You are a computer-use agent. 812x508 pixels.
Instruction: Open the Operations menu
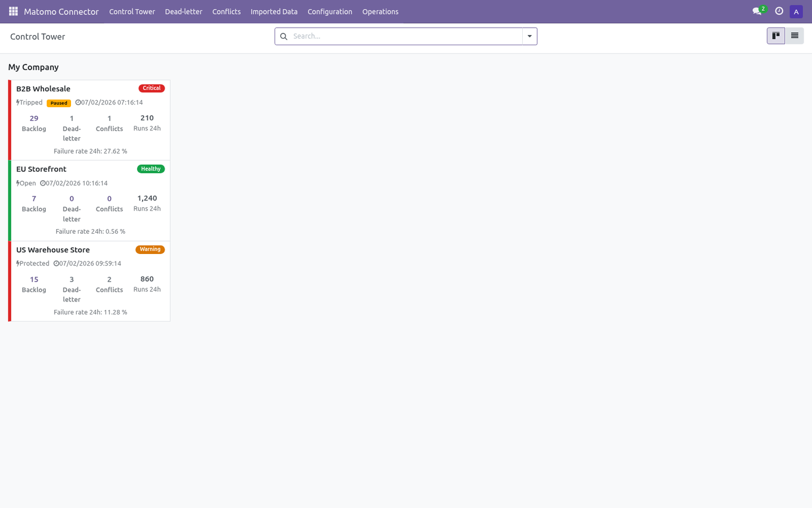coord(380,11)
